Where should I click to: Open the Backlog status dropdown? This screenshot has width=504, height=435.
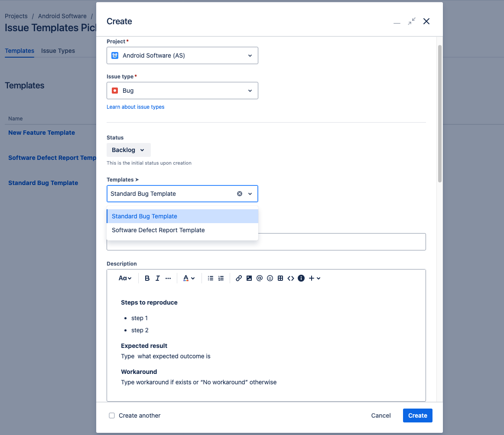pyautogui.click(x=129, y=150)
